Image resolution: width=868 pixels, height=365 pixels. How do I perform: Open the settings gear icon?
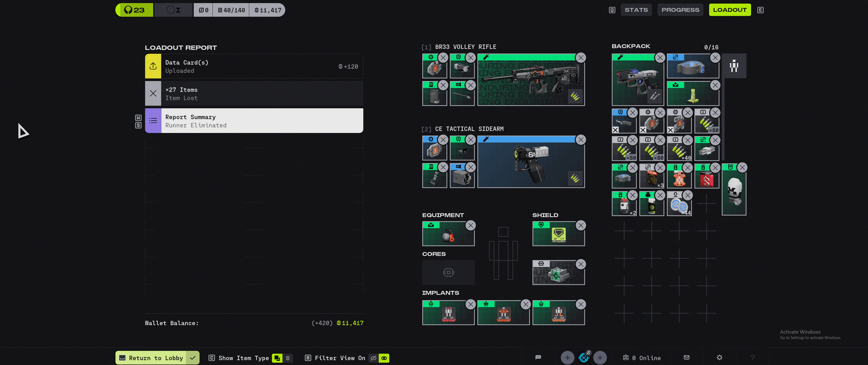click(x=719, y=357)
